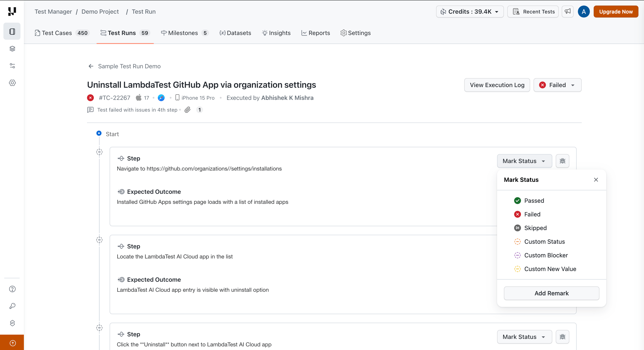This screenshot has width=644, height=350.
Task: Click the user avatar 'A' icon
Action: pyautogui.click(x=583, y=12)
